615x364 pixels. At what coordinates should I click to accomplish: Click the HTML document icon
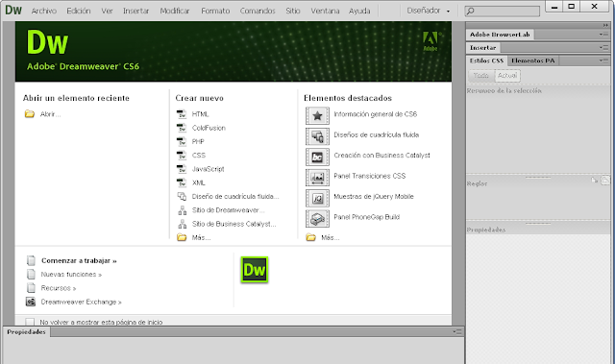(x=182, y=114)
